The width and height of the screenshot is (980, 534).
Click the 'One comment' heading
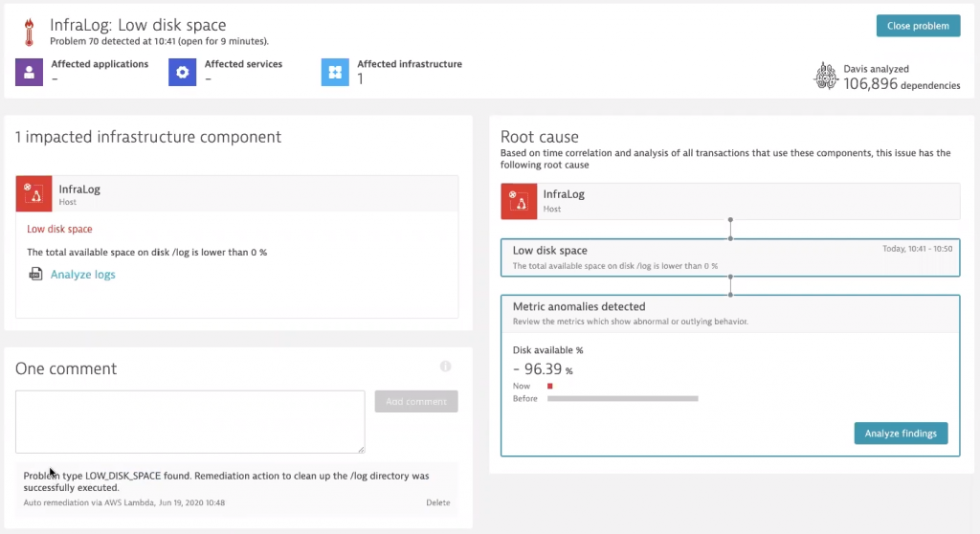[66, 368]
